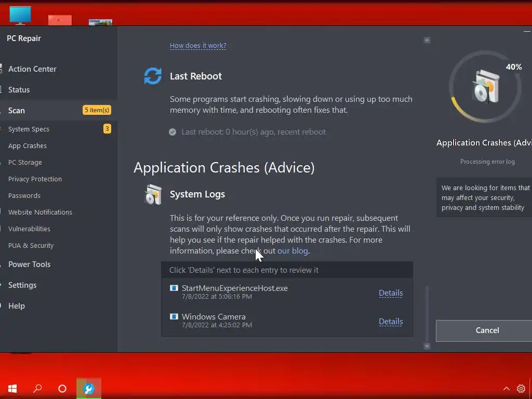Screen dimensions: 532x399
Task: Click the 5 item(s) badge
Action: click(97, 110)
